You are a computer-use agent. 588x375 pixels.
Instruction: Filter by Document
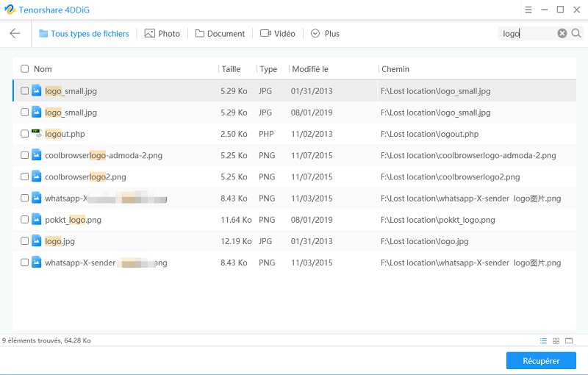[x=220, y=34]
